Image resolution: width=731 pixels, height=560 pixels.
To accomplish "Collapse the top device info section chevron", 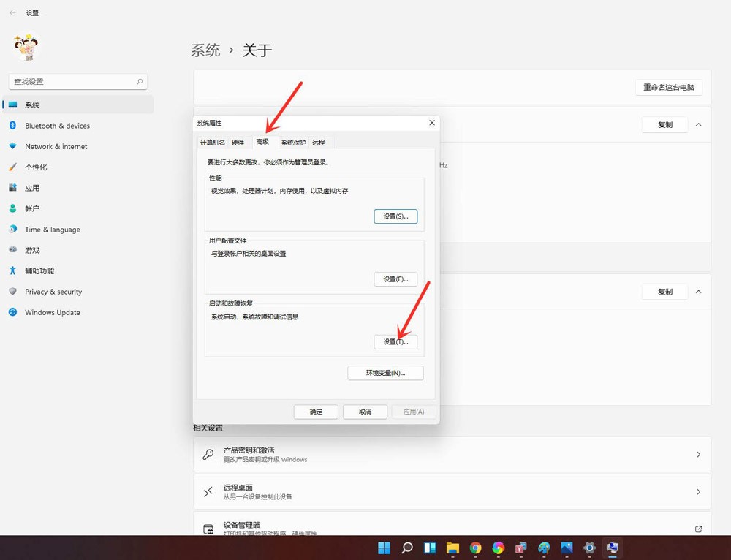I will point(699,125).
